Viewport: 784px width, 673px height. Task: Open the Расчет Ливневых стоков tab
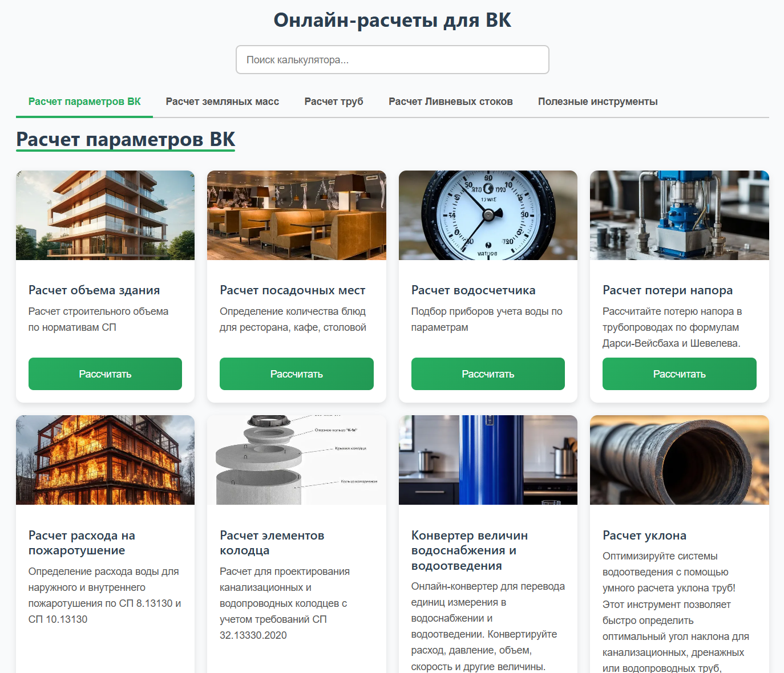tap(450, 102)
